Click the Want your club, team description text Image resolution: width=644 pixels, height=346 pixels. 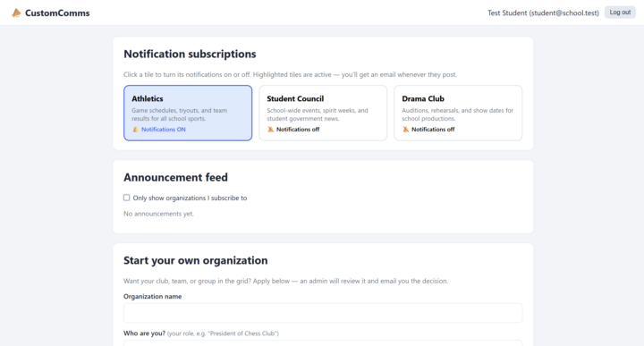286,281
